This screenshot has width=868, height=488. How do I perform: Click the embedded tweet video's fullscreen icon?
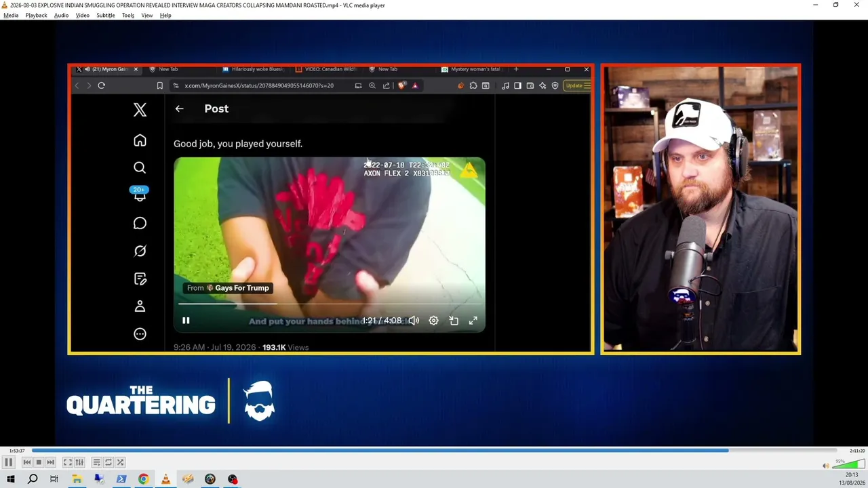(473, 321)
